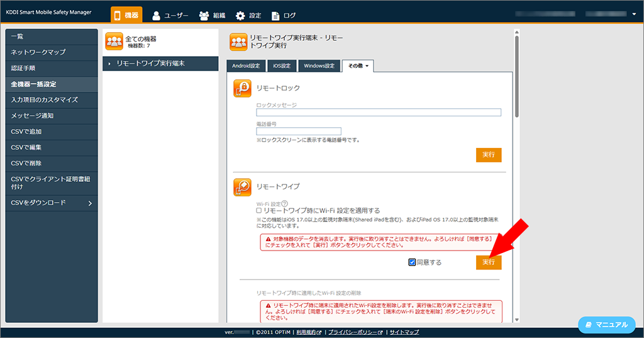Click the ロックメッセージ input field
The width and height of the screenshot is (644, 338).
pyautogui.click(x=379, y=112)
